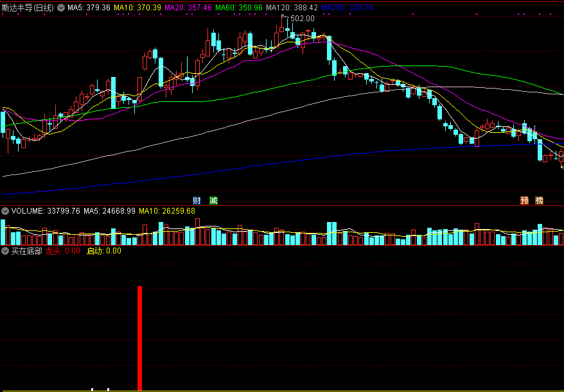This screenshot has height=392, width=564.
Task: Click the 502.00 high price label
Action: click(x=302, y=19)
